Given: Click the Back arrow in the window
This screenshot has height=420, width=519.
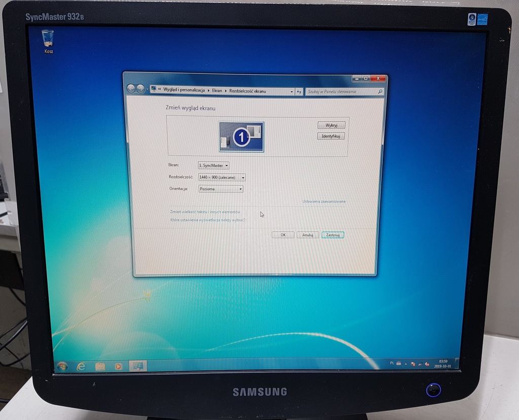Looking at the screenshot, I should point(131,89).
